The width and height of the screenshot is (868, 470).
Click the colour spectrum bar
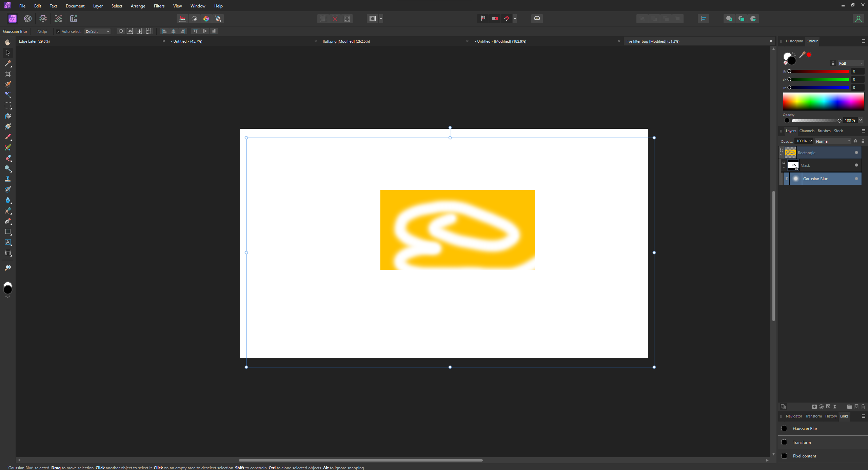[x=824, y=102]
